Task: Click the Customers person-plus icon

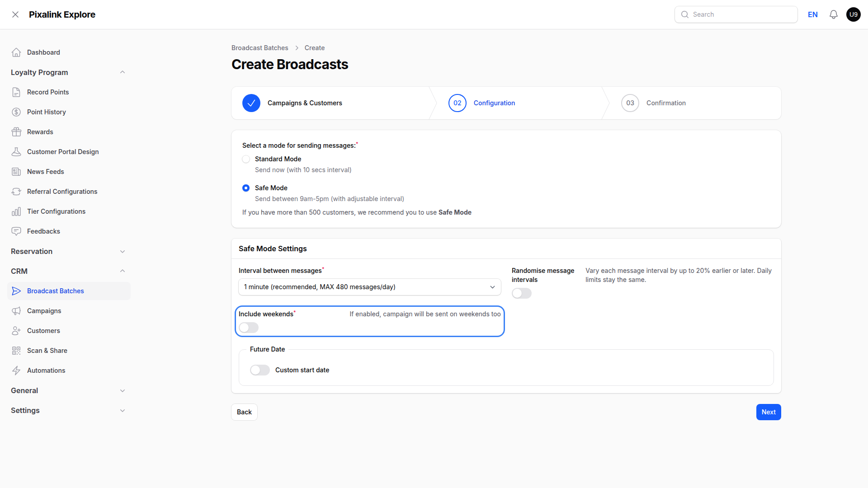Action: point(16,331)
